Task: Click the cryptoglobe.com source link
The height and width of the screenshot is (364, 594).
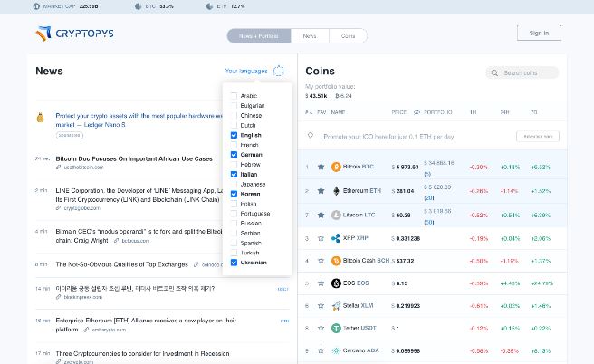Action: coord(81,208)
